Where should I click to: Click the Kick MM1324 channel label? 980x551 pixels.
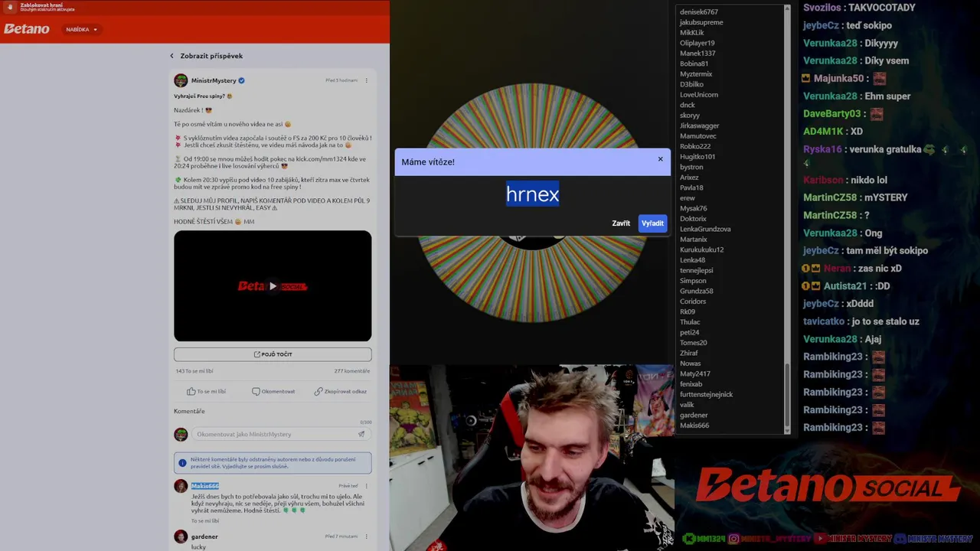(x=704, y=539)
